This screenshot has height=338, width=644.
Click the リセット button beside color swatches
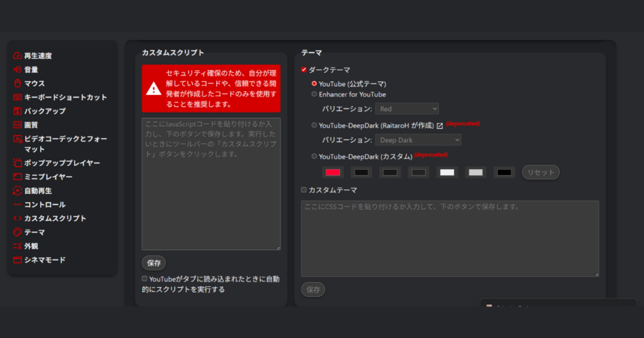pos(540,172)
